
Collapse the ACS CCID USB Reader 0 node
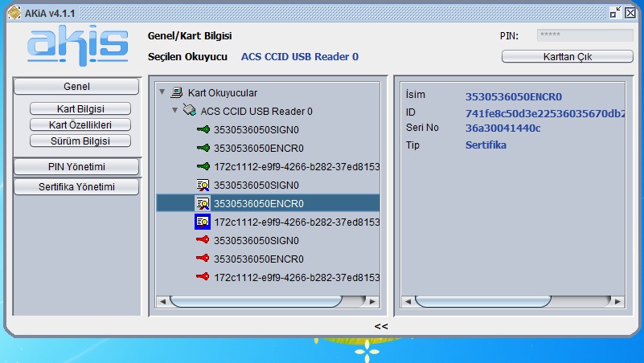pyautogui.click(x=174, y=111)
